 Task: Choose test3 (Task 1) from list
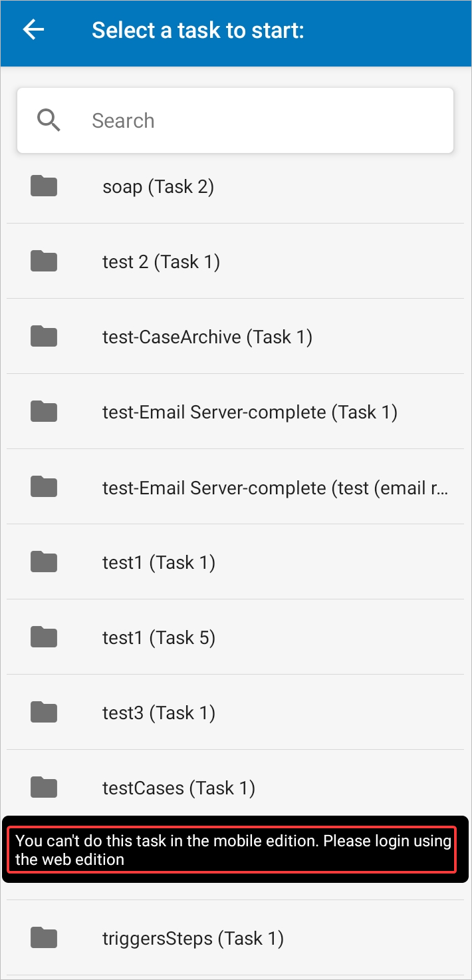(x=159, y=713)
